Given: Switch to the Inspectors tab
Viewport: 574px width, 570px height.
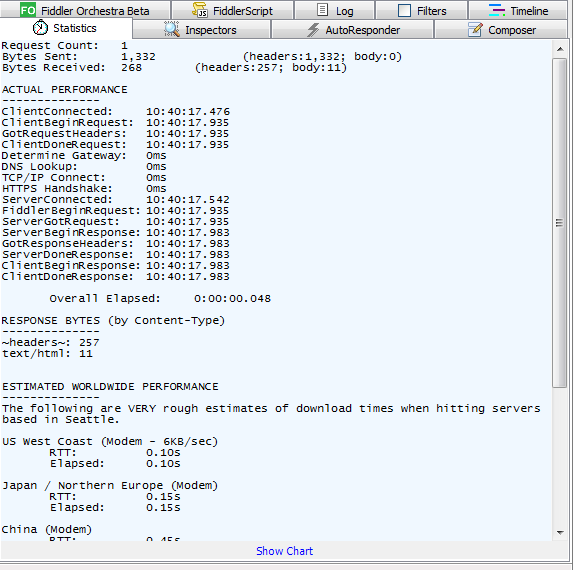Looking at the screenshot, I should click(201, 30).
